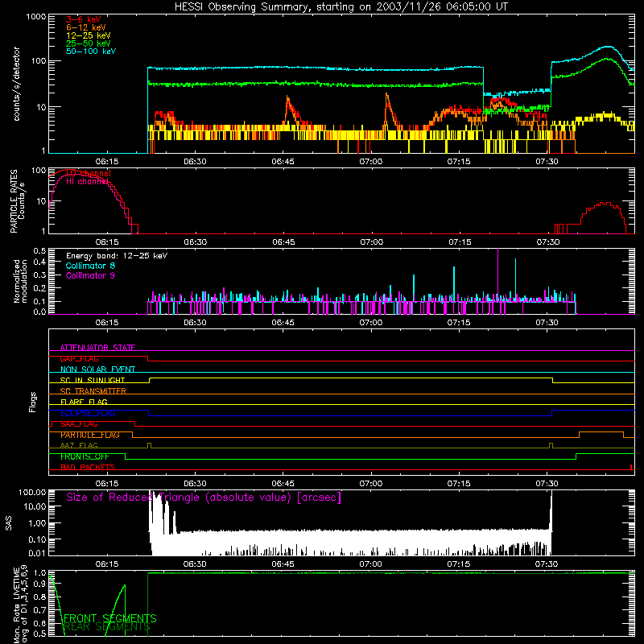Click the SC_TRANSMITTER flag label
This screenshot has width=644, height=644.
93,391
